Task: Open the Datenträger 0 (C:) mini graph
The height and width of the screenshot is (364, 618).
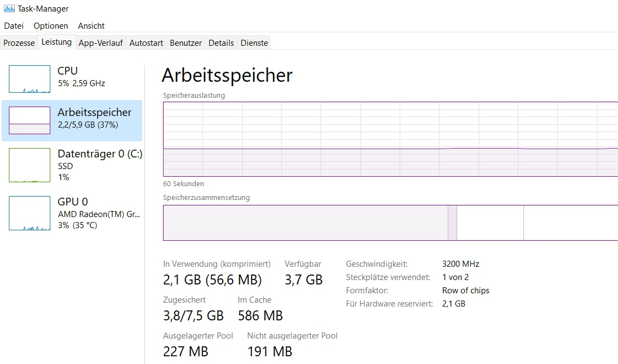Action: point(29,165)
